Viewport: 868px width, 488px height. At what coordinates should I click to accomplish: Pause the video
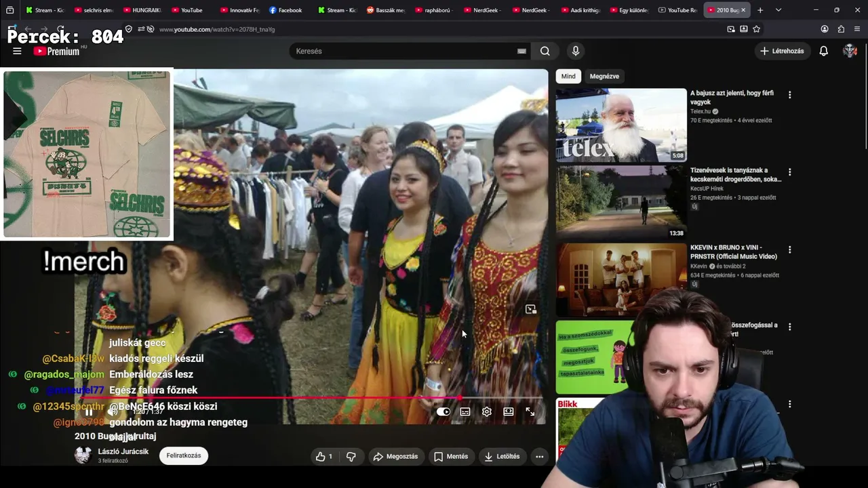point(89,411)
